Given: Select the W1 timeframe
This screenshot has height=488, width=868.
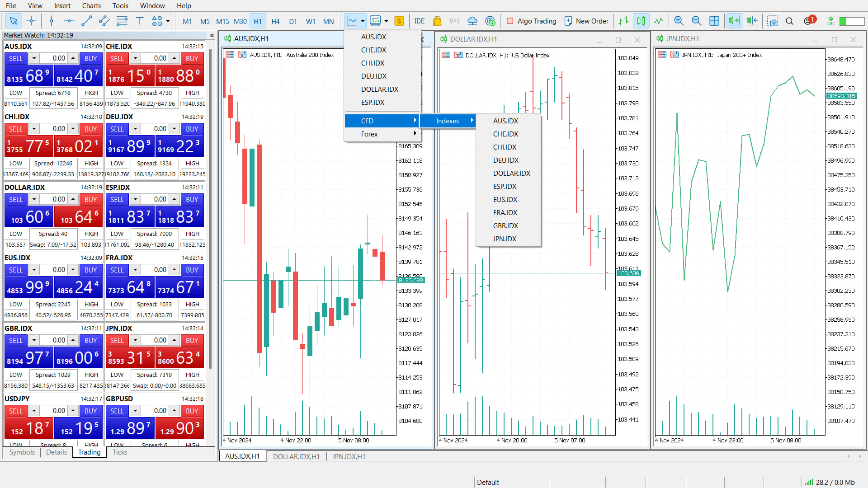Looking at the screenshot, I should click(x=311, y=21).
